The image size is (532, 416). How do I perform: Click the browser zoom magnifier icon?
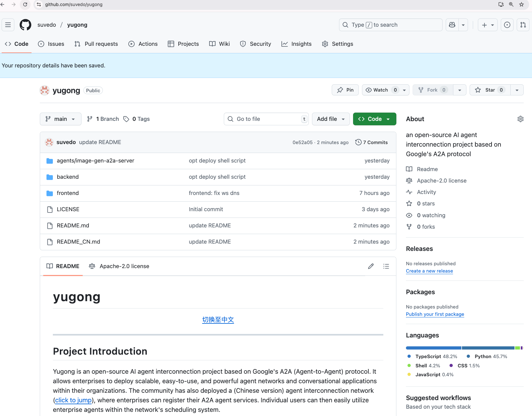[x=511, y=4]
